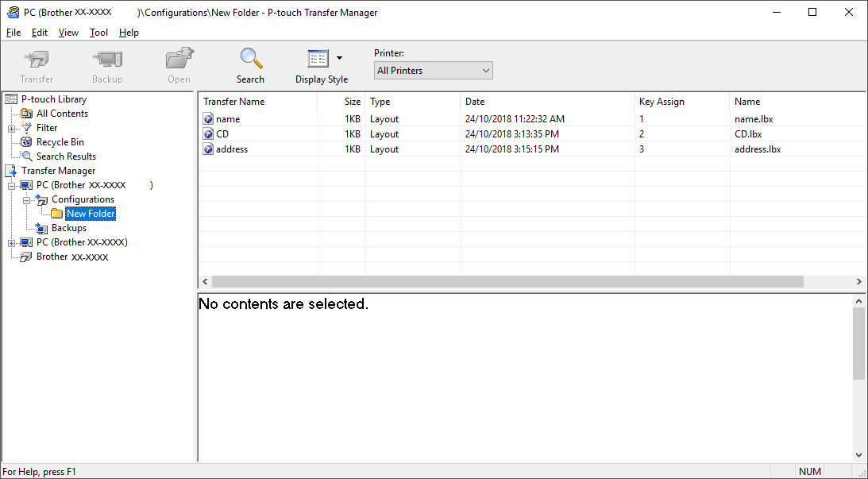The height and width of the screenshot is (479, 868).
Task: Expand the second PC (Brother XX-XXXX) node
Action: [x=11, y=242]
